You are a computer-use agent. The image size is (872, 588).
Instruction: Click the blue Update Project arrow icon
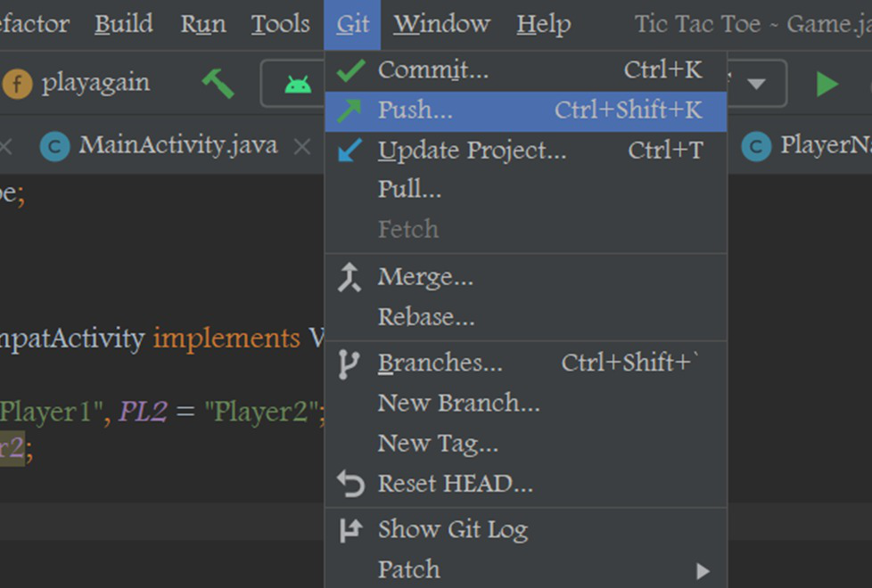(x=350, y=151)
